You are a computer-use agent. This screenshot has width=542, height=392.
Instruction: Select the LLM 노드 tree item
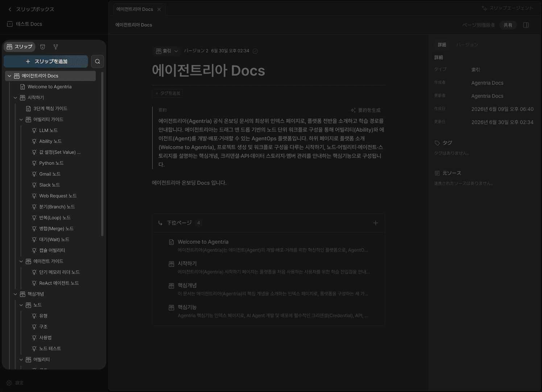click(x=48, y=130)
